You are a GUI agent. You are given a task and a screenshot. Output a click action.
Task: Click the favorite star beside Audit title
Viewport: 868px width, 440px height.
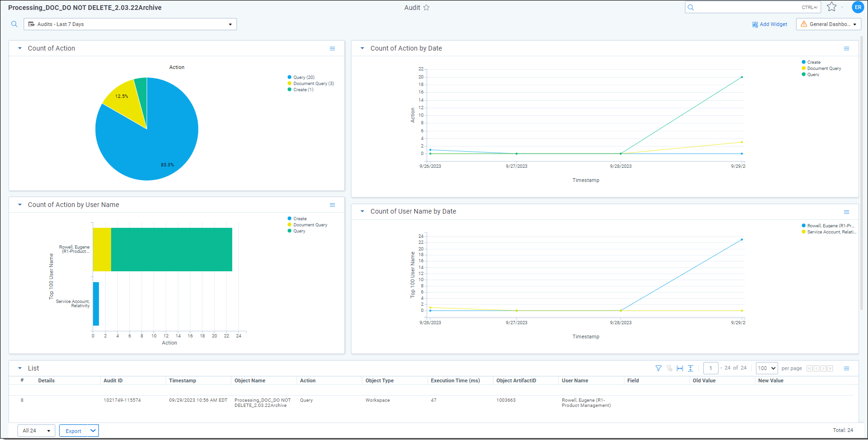(x=426, y=8)
